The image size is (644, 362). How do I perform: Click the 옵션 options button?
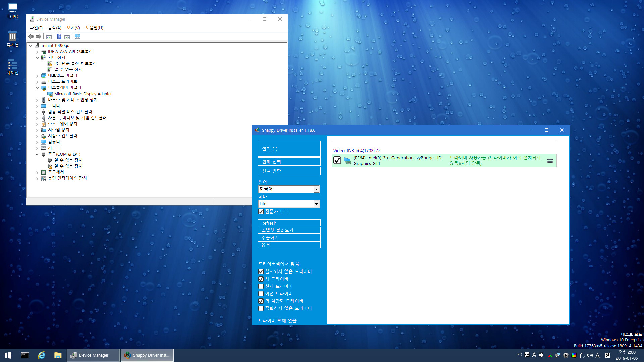(289, 245)
